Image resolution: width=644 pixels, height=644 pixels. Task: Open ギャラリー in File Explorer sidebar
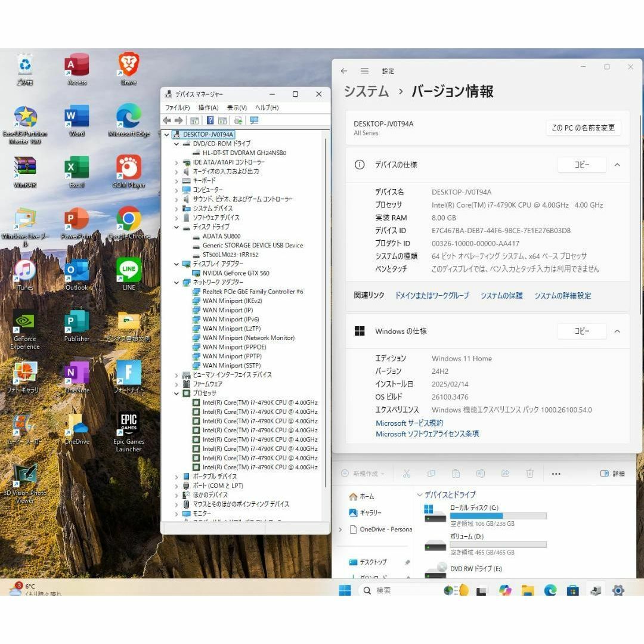[365, 513]
